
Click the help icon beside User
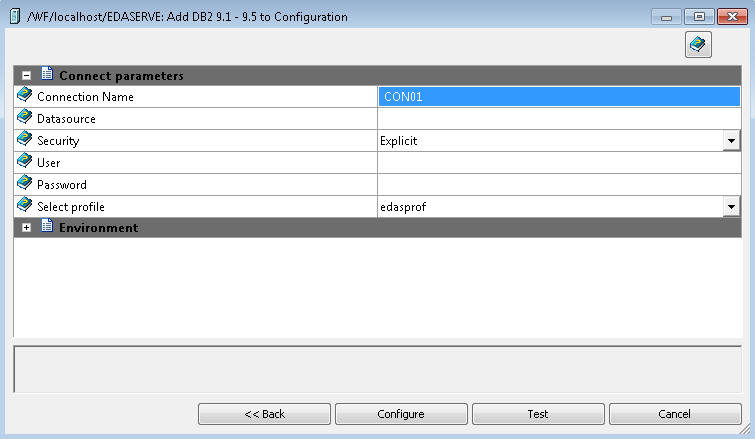[x=25, y=161]
